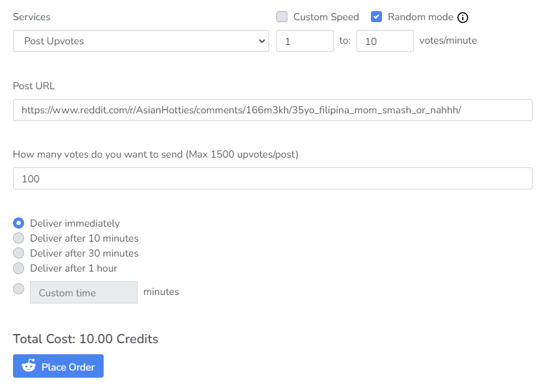Focus the Post URL text field

click(272, 110)
